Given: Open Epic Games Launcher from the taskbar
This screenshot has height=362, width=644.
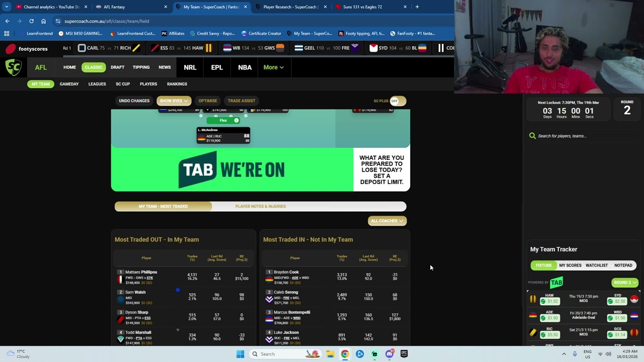Looking at the screenshot, I should tap(404, 354).
